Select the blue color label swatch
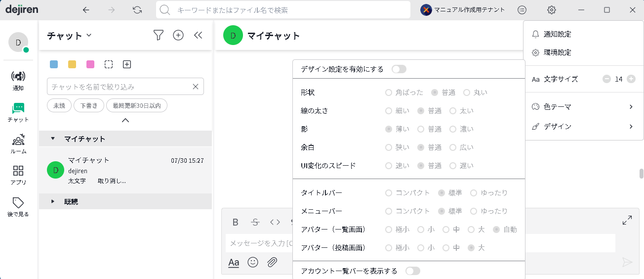 pos(54,64)
